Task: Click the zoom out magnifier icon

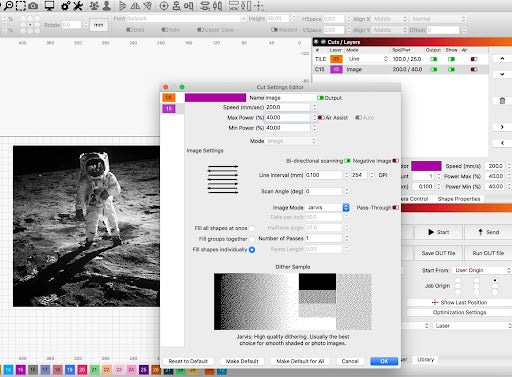Action: (x=8, y=5)
